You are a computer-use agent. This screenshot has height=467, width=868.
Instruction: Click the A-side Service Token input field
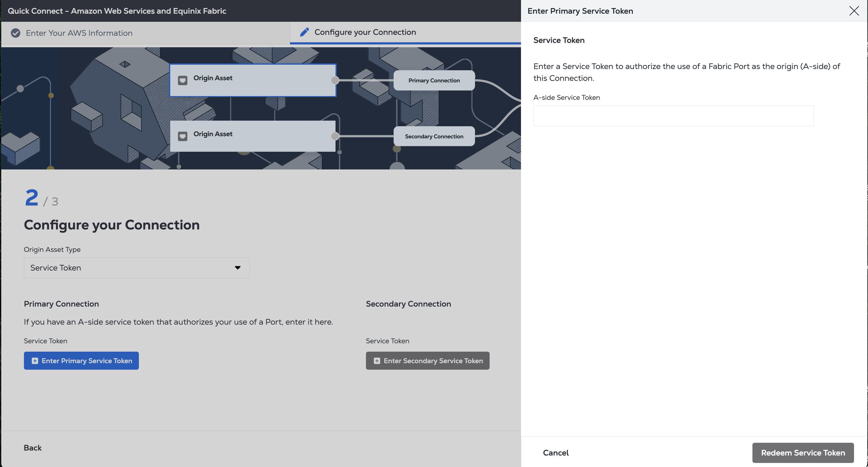[673, 116]
